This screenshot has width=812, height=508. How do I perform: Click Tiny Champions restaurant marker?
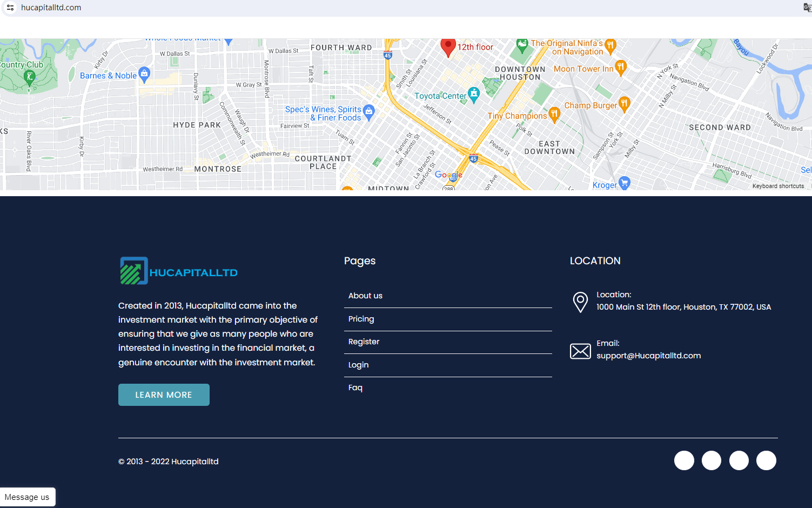tap(554, 115)
